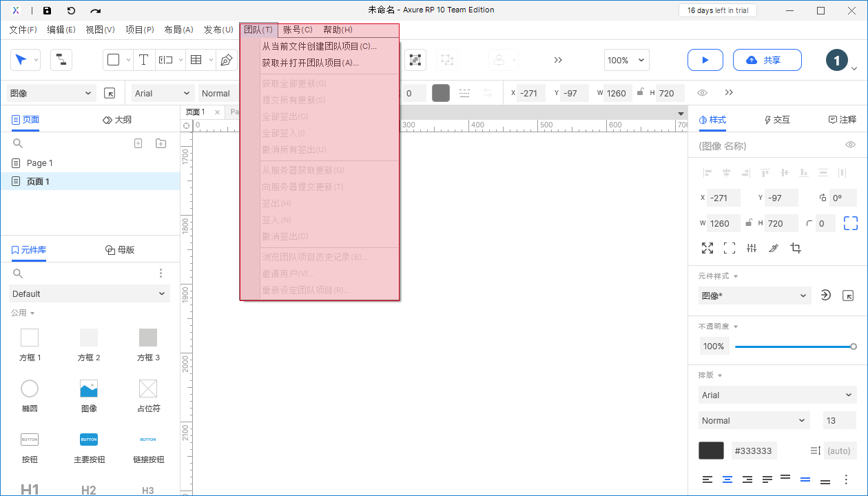This screenshot has height=496, width=868.
Task: Collapse the 排版 section header
Action: click(710, 375)
